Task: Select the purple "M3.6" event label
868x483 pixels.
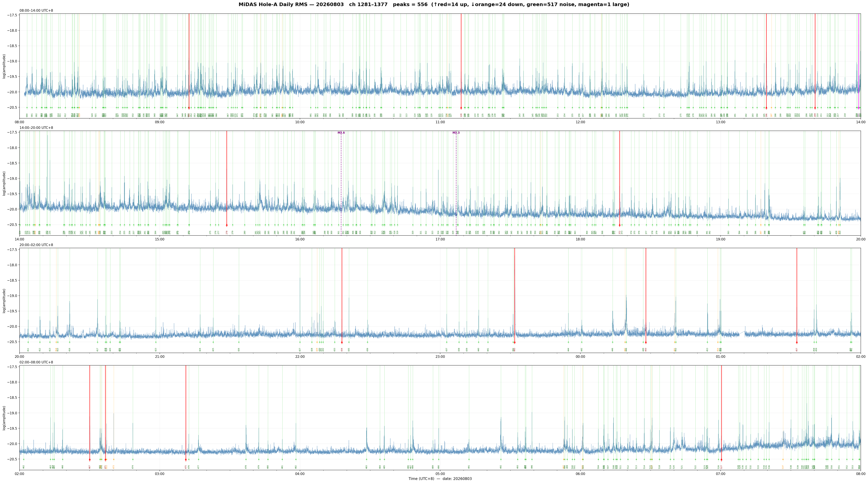Action: [341, 133]
